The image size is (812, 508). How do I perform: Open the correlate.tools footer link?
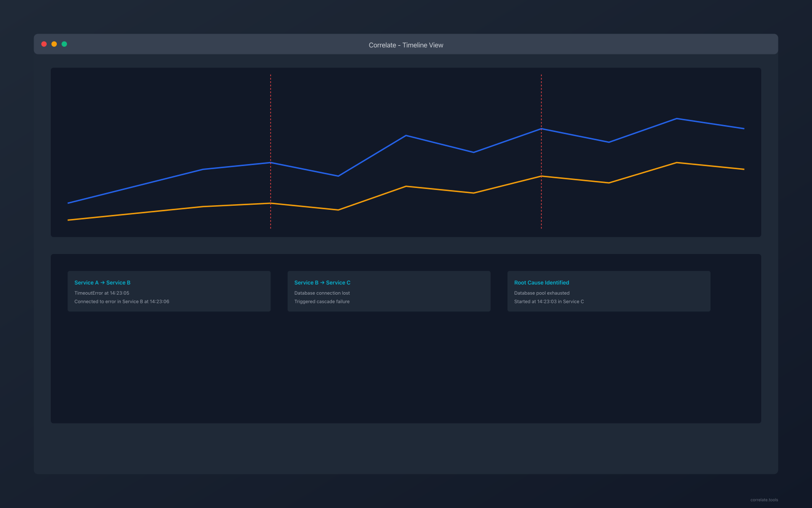[764, 500]
